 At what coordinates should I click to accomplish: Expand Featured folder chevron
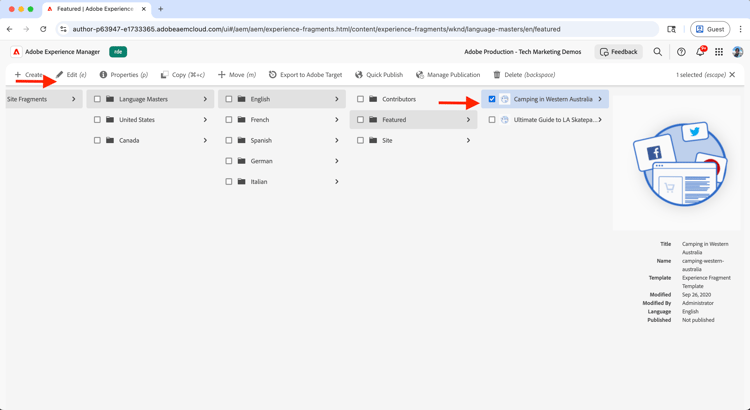468,120
